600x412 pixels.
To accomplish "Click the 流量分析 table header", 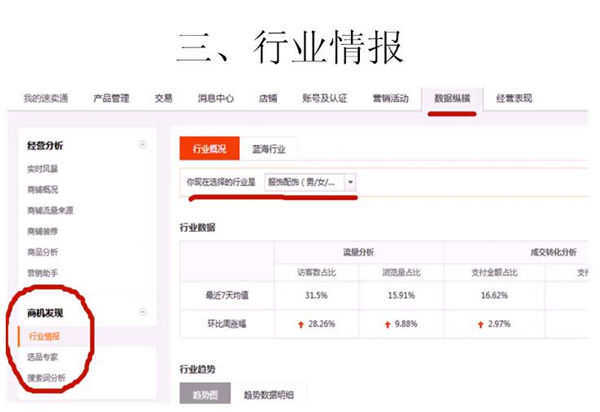I will point(359,252).
